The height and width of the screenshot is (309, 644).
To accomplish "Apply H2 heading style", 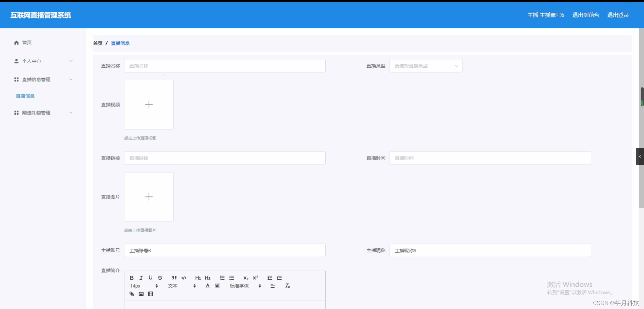I will coord(208,277).
